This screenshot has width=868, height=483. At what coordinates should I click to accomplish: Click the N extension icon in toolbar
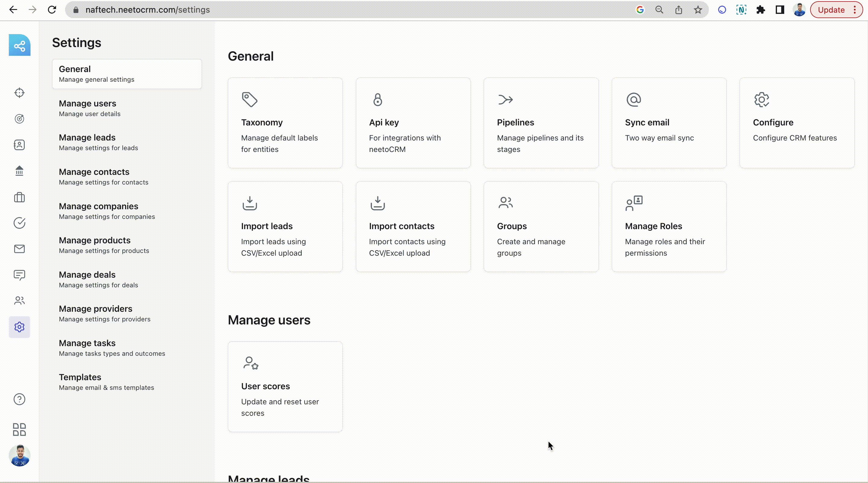click(741, 10)
